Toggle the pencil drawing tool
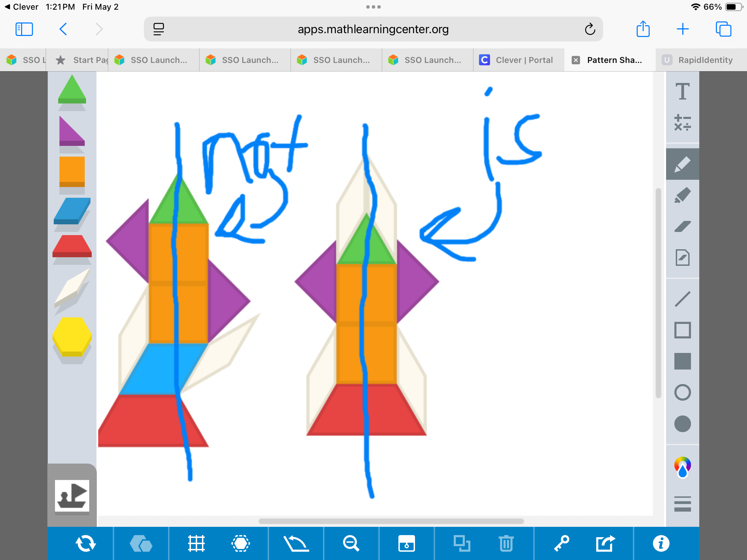747x560 pixels. (682, 164)
